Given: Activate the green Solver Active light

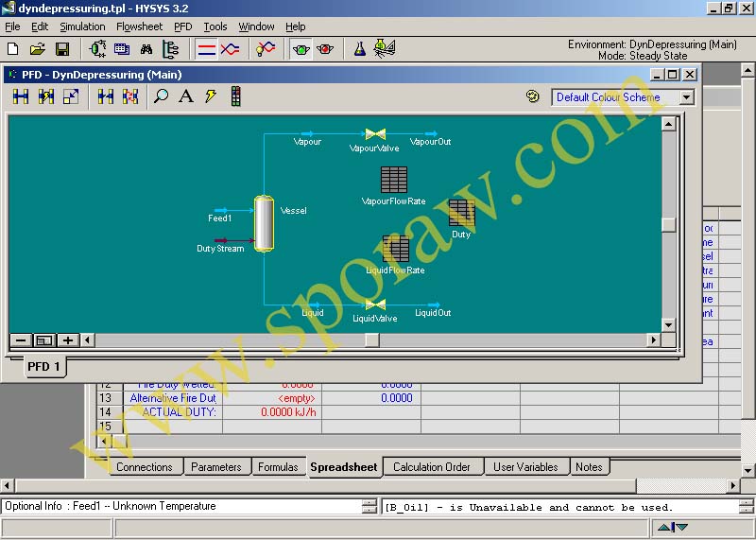Looking at the screenshot, I should point(301,48).
